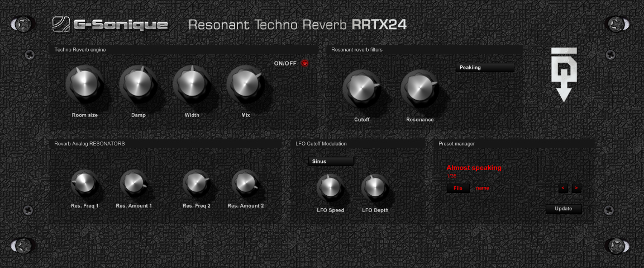This screenshot has width=644, height=268.
Task: Click the 'Almost speaking' preset name
Action: 474,168
